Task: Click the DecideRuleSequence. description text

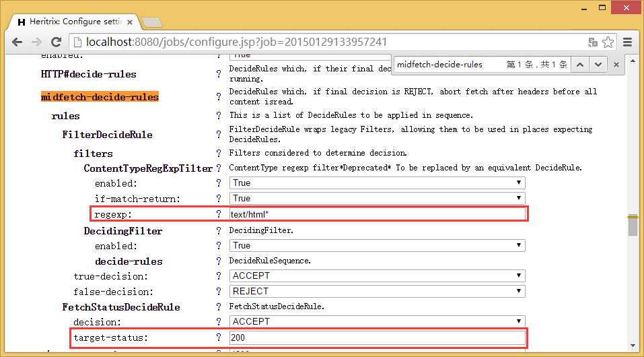Action: (x=270, y=261)
